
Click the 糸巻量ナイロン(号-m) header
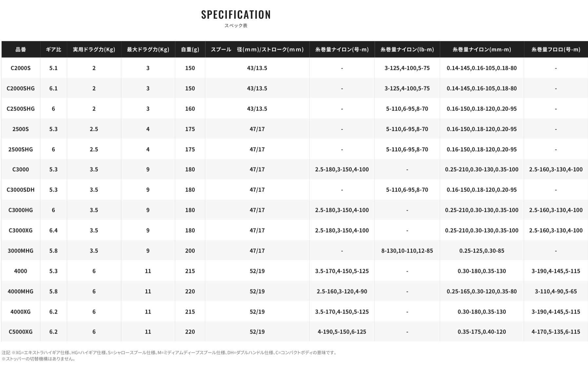tap(342, 50)
